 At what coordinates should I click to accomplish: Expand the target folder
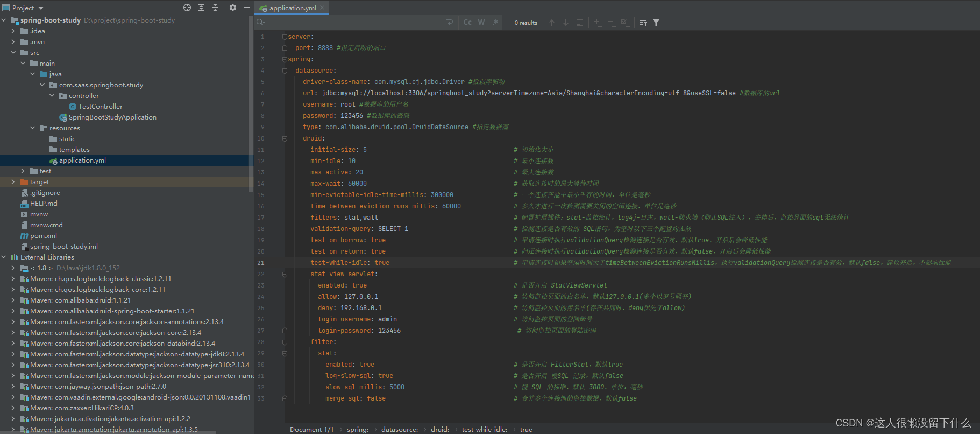tap(13, 182)
